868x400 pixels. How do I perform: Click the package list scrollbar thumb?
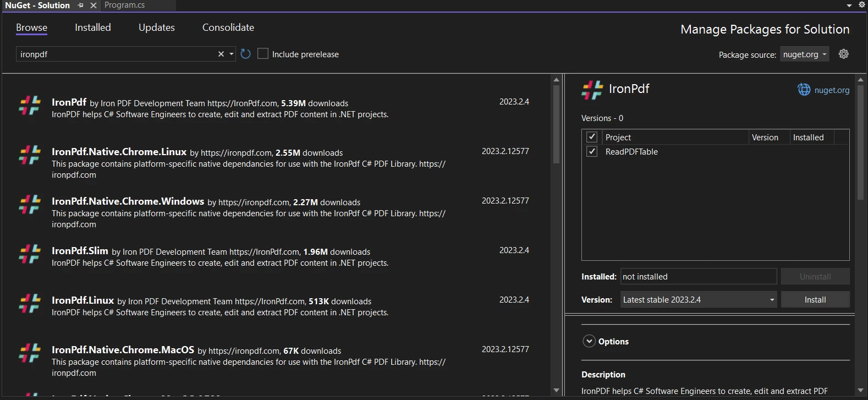pyautogui.click(x=556, y=124)
